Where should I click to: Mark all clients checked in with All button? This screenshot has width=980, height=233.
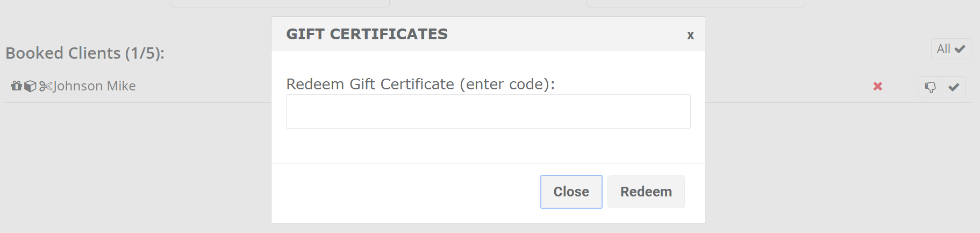(951, 49)
